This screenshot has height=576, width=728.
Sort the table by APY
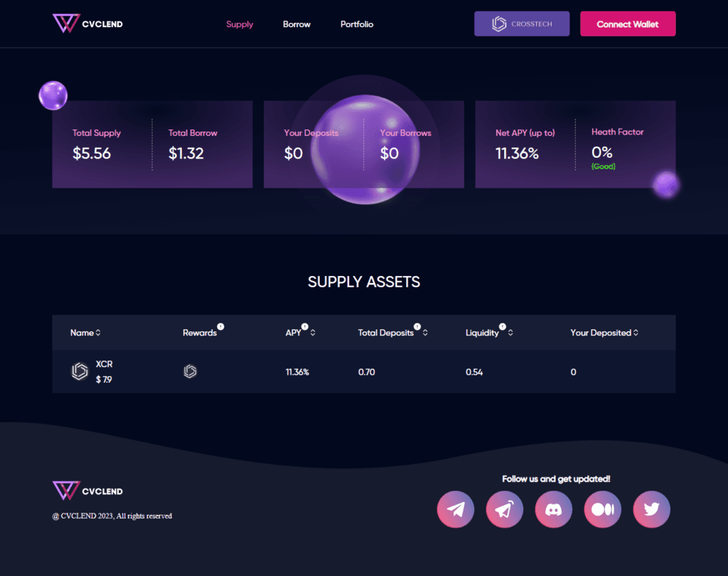tap(313, 333)
